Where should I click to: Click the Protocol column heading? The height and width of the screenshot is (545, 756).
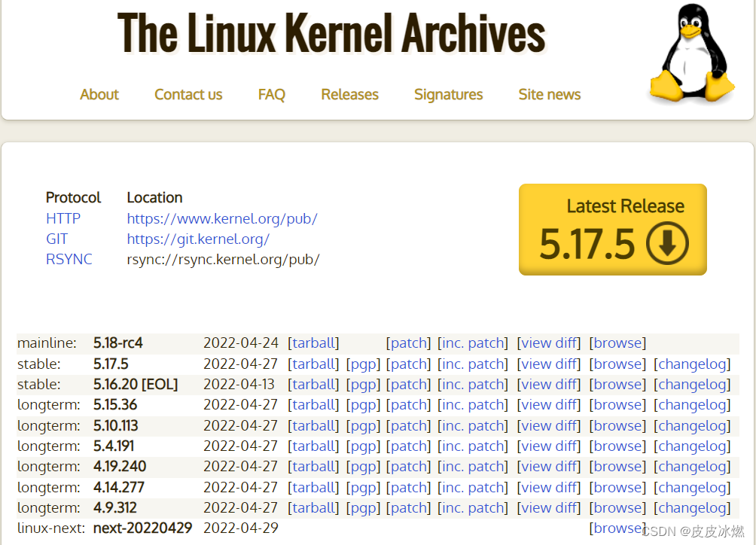(x=73, y=197)
